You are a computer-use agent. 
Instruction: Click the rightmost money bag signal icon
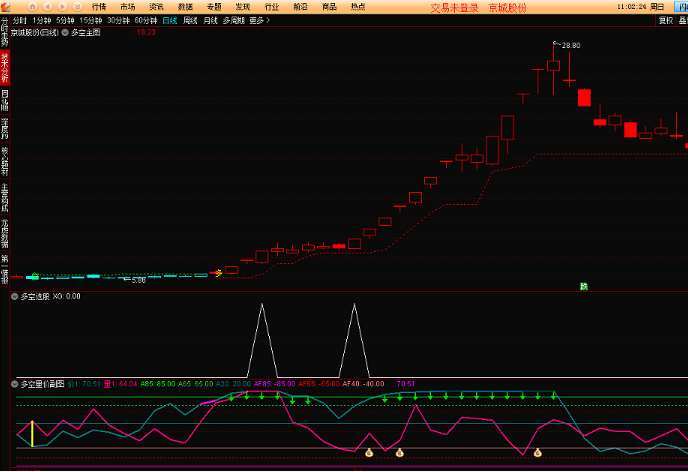click(x=537, y=453)
